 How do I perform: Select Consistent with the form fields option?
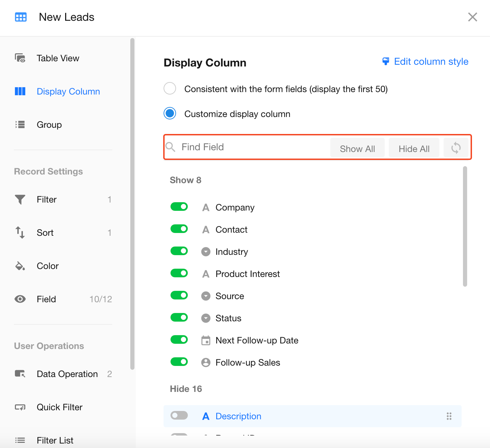coord(170,89)
